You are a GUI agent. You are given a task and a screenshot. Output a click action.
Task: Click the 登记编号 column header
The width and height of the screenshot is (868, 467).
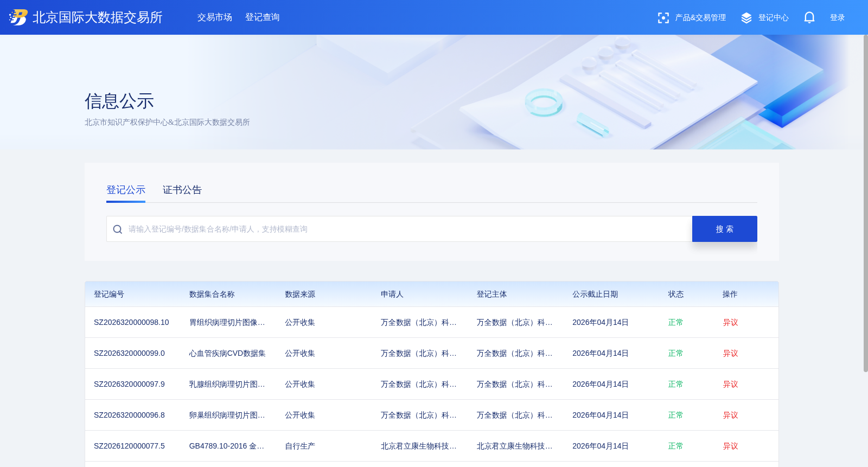pyautogui.click(x=109, y=294)
